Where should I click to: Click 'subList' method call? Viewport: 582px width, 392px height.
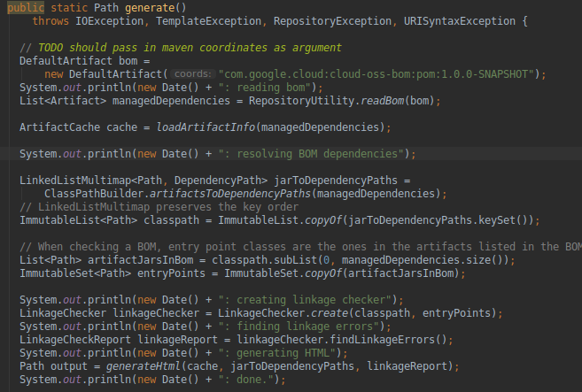[x=296, y=260]
